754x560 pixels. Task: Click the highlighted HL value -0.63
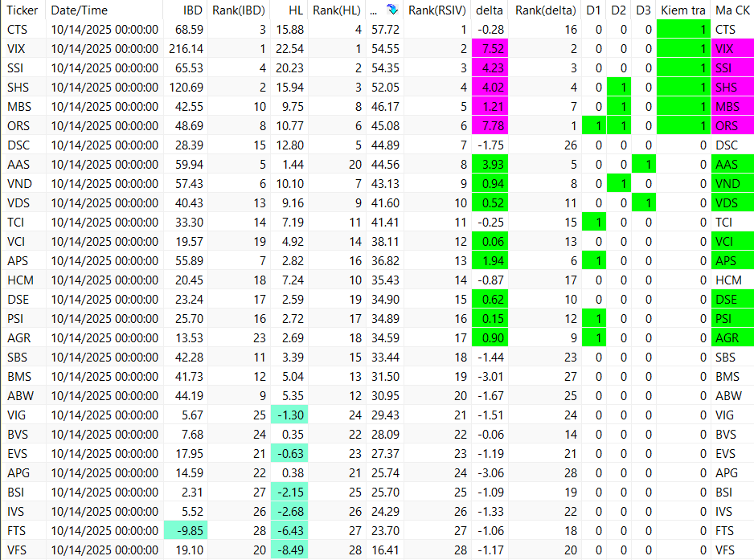tap(289, 453)
